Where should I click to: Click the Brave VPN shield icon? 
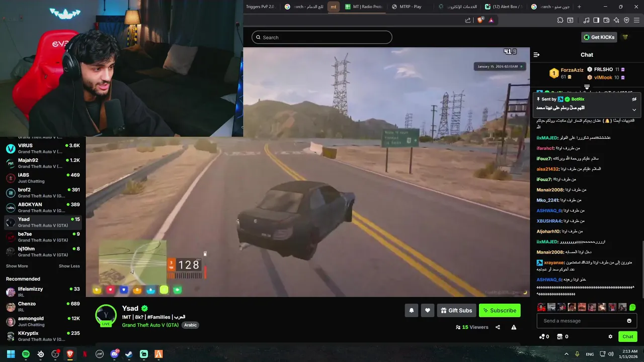coord(626,20)
